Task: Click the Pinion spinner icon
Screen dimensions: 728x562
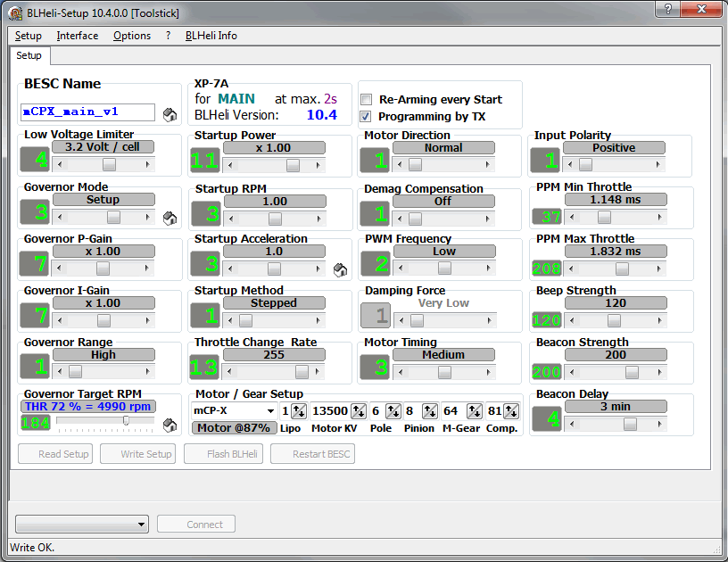Action: point(429,411)
